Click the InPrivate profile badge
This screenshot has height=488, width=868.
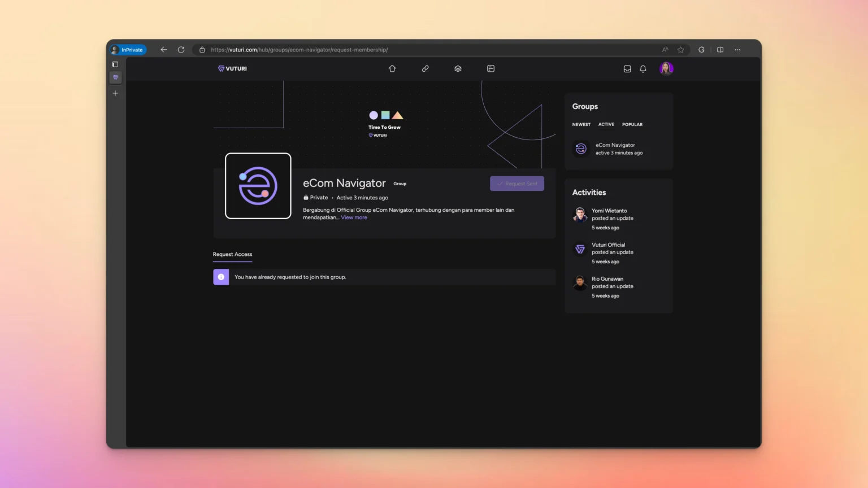(128, 50)
